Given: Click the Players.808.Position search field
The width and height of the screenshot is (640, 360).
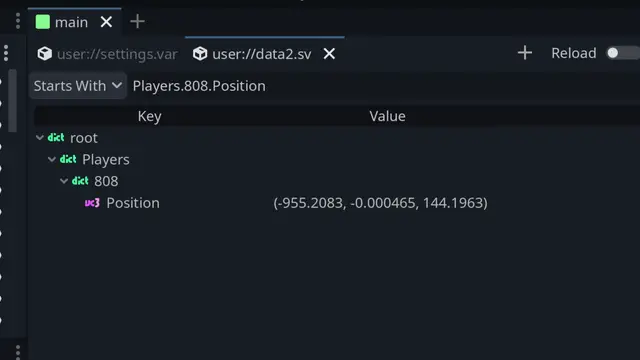Looking at the screenshot, I should [384, 86].
